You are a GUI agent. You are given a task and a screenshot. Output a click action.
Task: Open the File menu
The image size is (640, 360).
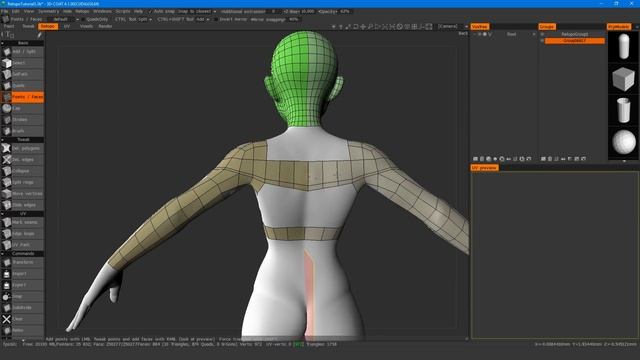(x=4, y=11)
